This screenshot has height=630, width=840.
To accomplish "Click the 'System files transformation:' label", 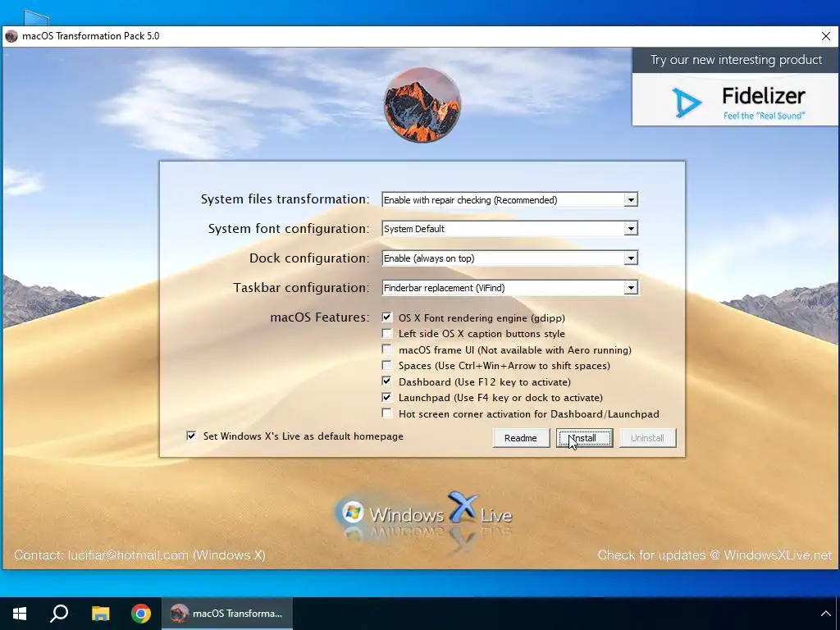I will (285, 199).
